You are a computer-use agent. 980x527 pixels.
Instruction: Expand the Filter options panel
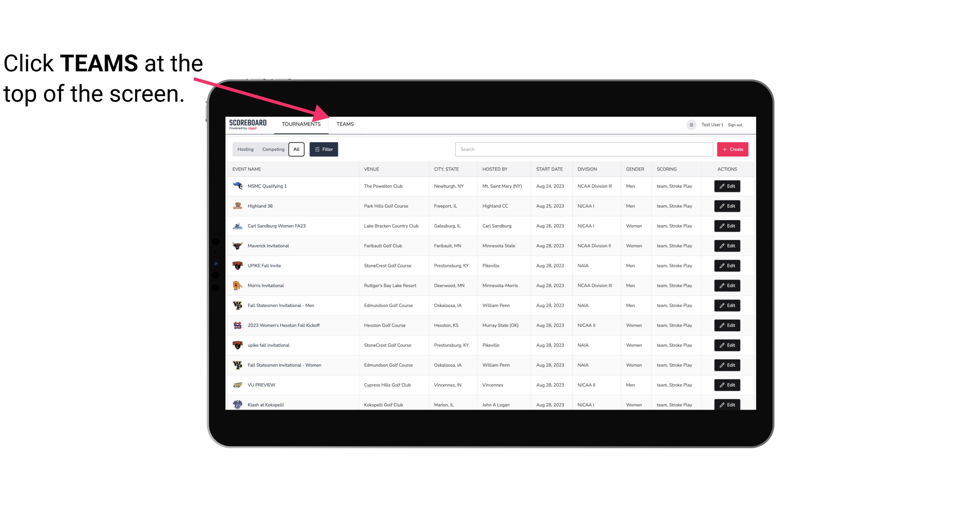pos(324,149)
